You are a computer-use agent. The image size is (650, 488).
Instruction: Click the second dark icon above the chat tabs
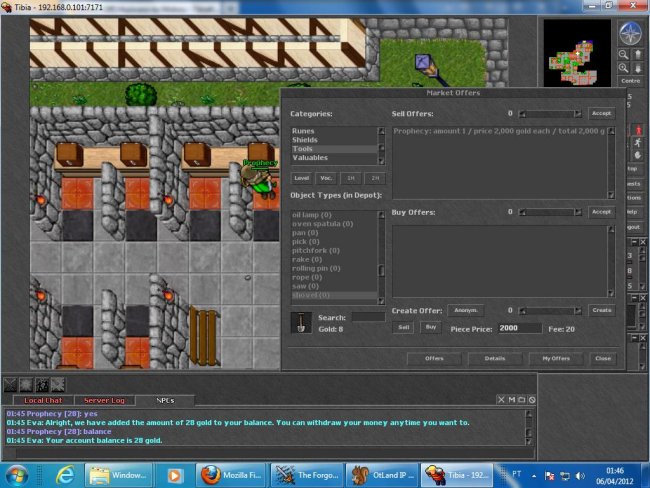coord(26,385)
